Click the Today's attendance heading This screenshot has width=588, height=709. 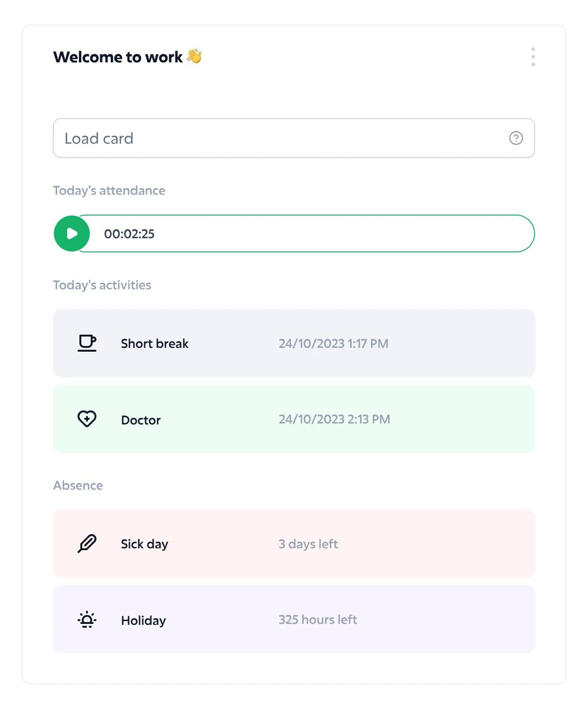[x=109, y=190]
